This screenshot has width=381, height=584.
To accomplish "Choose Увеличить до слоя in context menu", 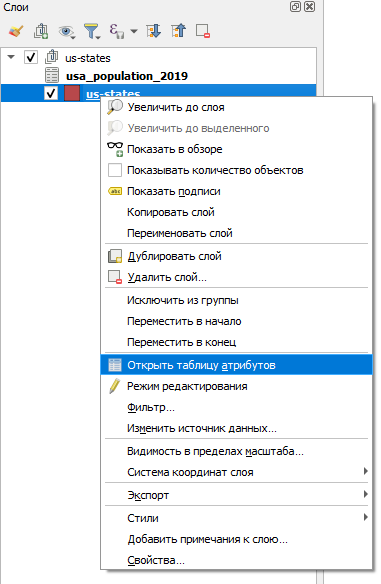I will [x=236, y=107].
